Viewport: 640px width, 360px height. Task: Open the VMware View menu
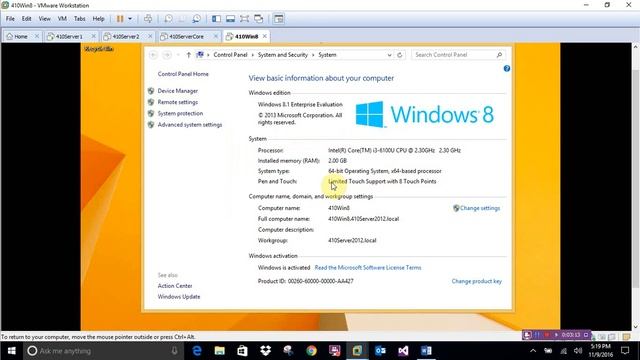coord(44,19)
